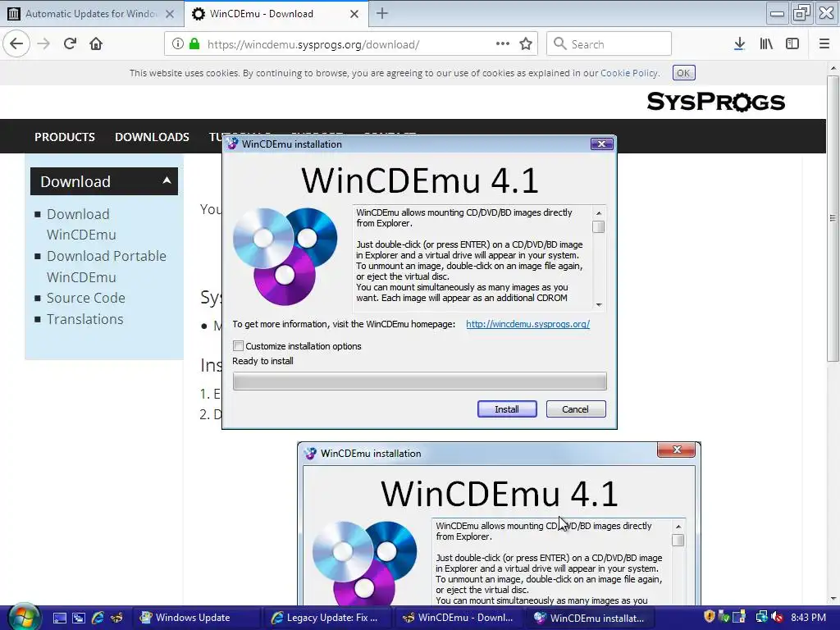Accept cookies with the OK button
The height and width of the screenshot is (630, 840).
pos(683,73)
